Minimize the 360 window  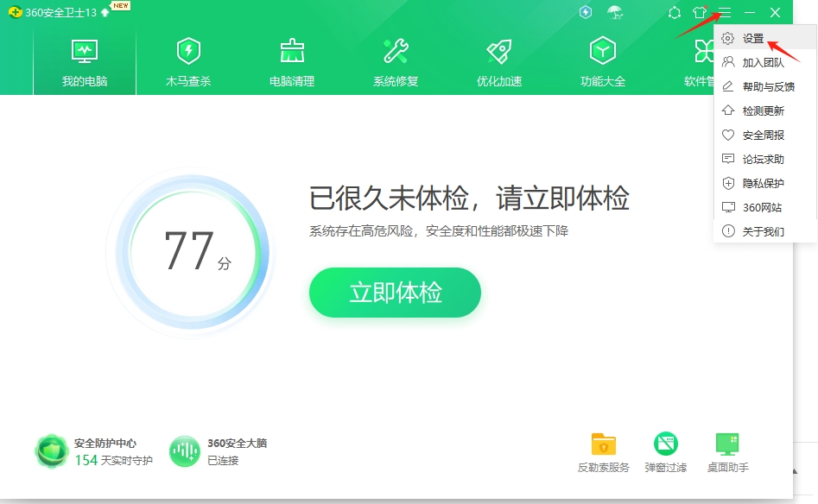point(750,12)
